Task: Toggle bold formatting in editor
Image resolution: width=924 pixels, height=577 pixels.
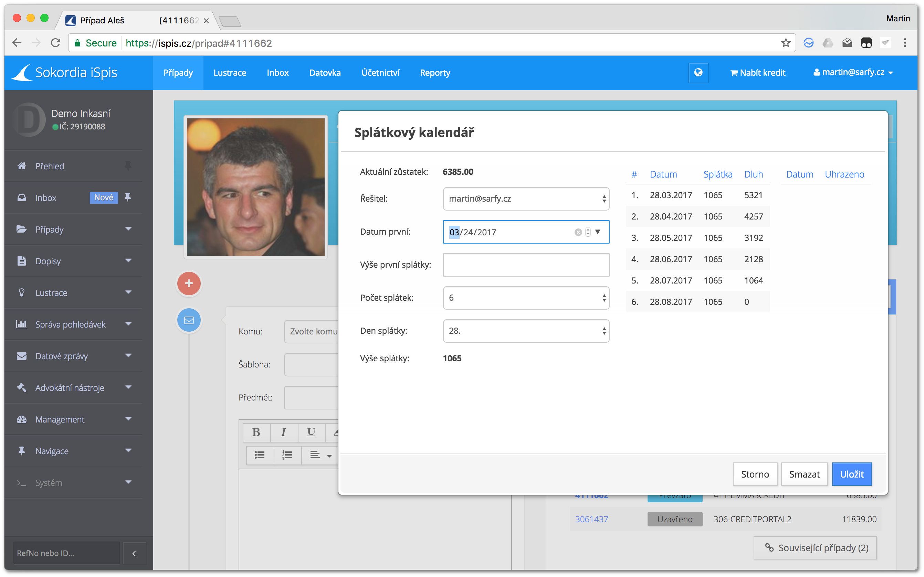Action: [256, 432]
